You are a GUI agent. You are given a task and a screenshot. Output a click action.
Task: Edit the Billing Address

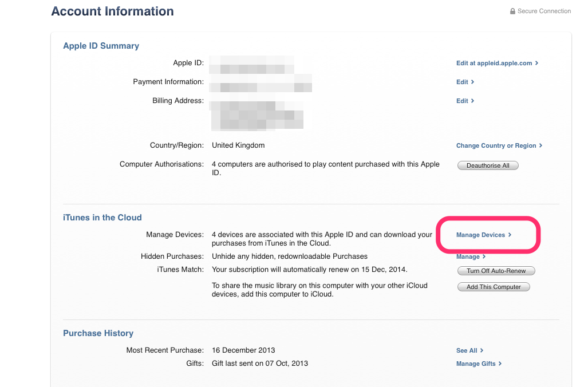click(461, 101)
